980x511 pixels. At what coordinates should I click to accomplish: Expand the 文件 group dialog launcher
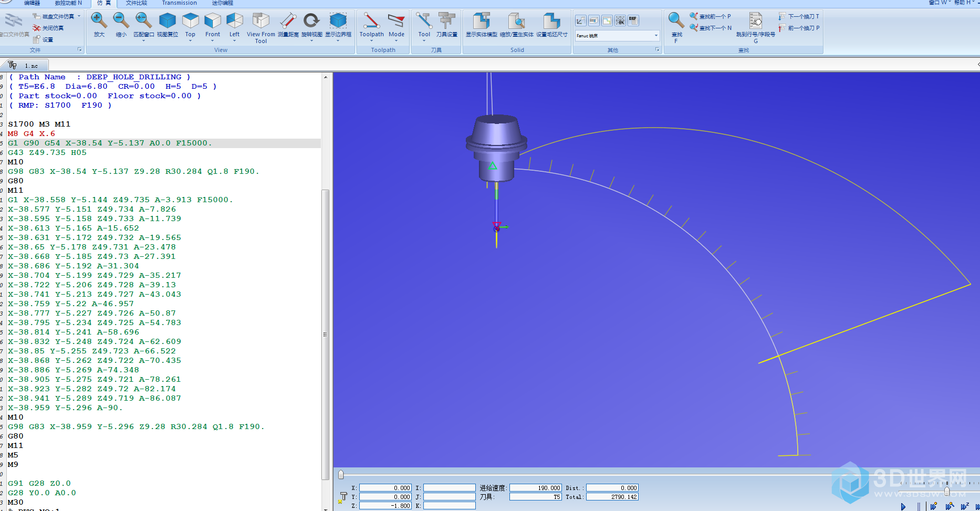[80, 50]
